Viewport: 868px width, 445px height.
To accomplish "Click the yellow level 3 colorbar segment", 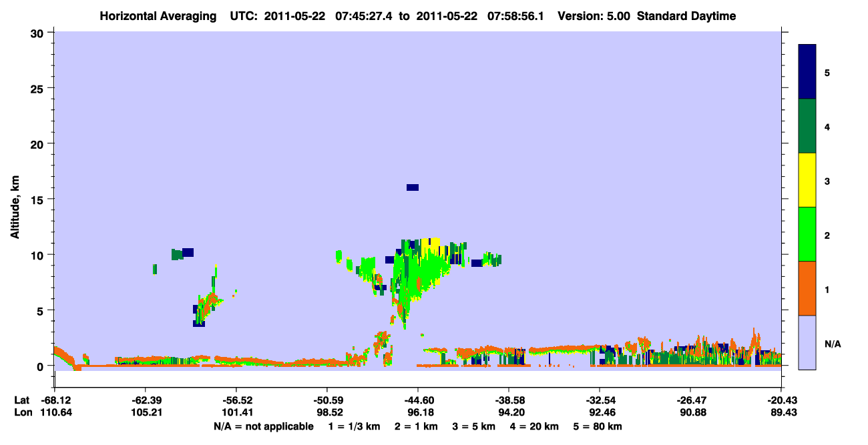I will pos(807,180).
